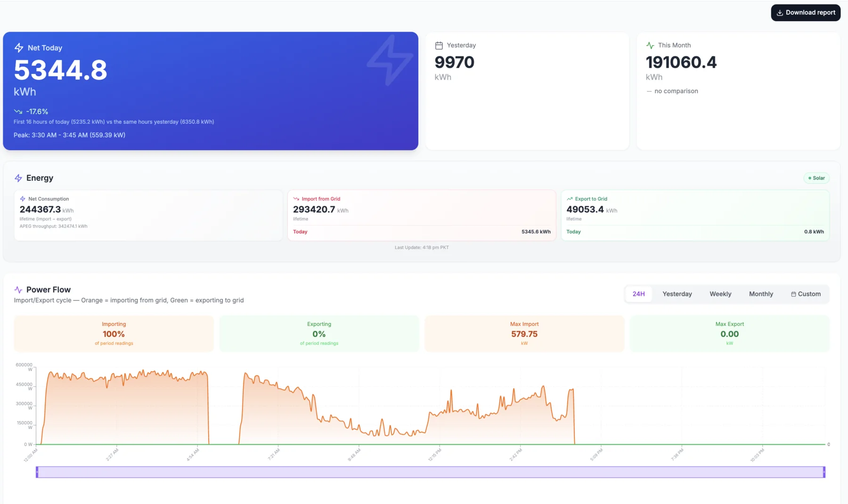Click the 'no comparison' text
This screenshot has width=848, height=504.
click(x=676, y=91)
